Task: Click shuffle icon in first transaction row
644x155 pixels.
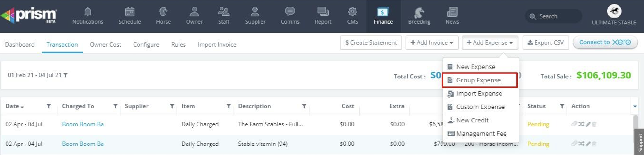Action: [x=581, y=124]
